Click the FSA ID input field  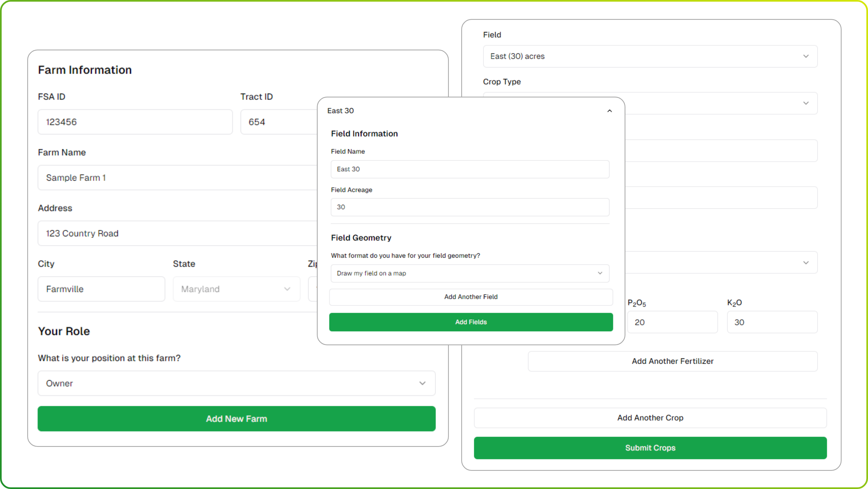coord(135,122)
